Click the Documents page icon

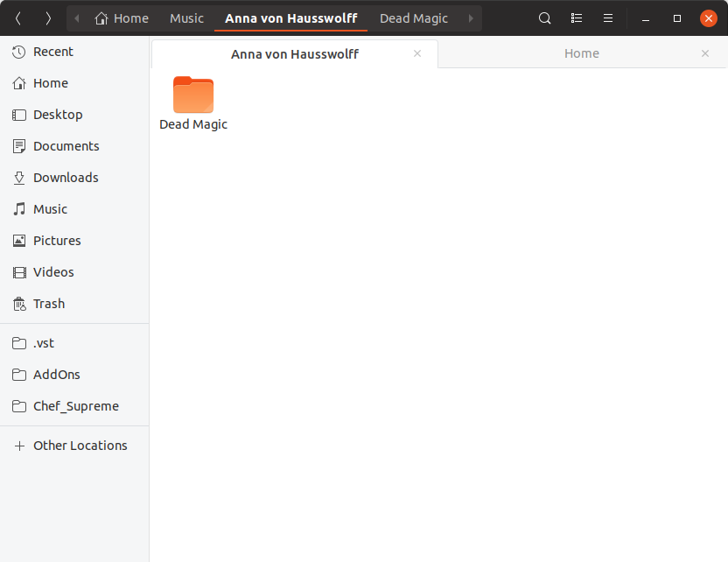click(19, 146)
